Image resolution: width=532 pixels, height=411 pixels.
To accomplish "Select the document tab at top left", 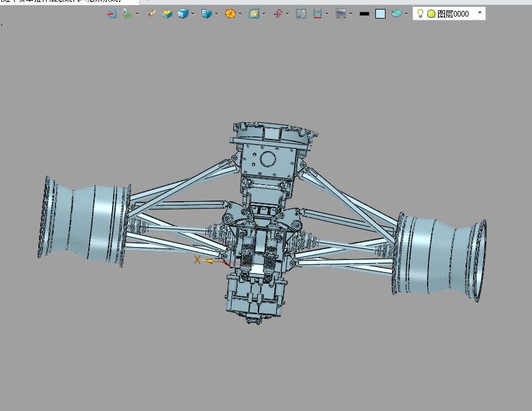I will tap(69, 2).
